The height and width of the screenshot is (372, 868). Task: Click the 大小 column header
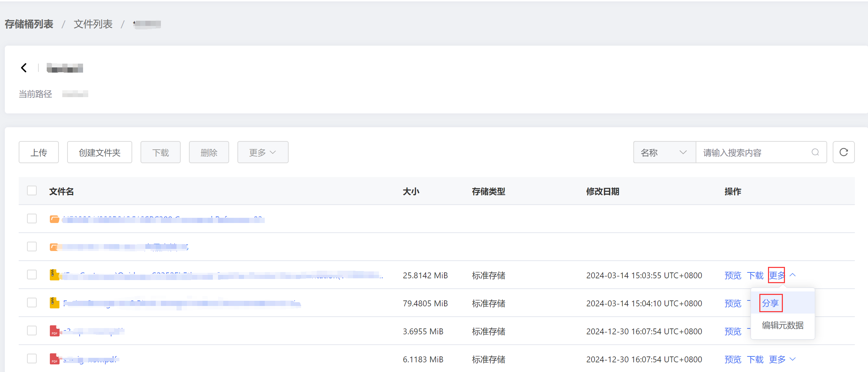[x=411, y=192]
